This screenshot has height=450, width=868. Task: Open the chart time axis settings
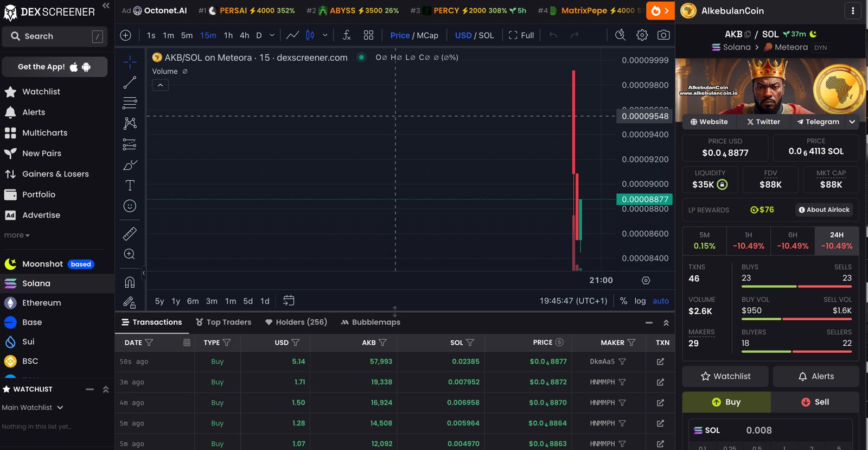tap(646, 281)
